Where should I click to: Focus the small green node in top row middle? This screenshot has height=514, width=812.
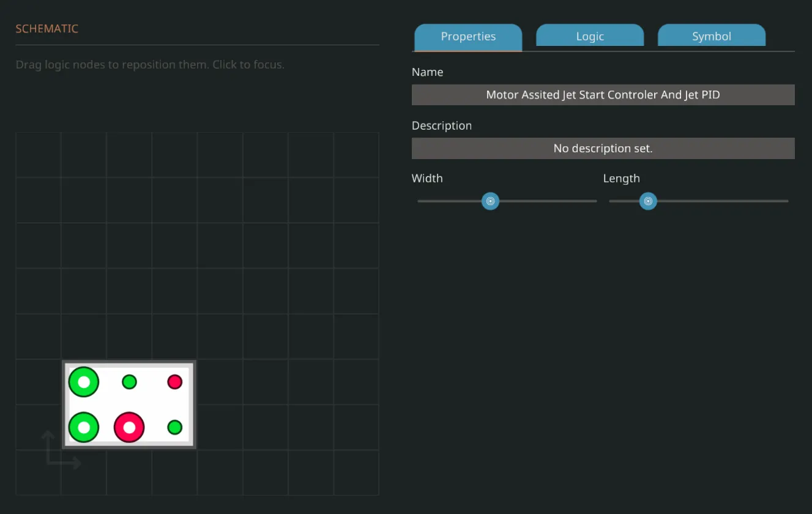(129, 382)
